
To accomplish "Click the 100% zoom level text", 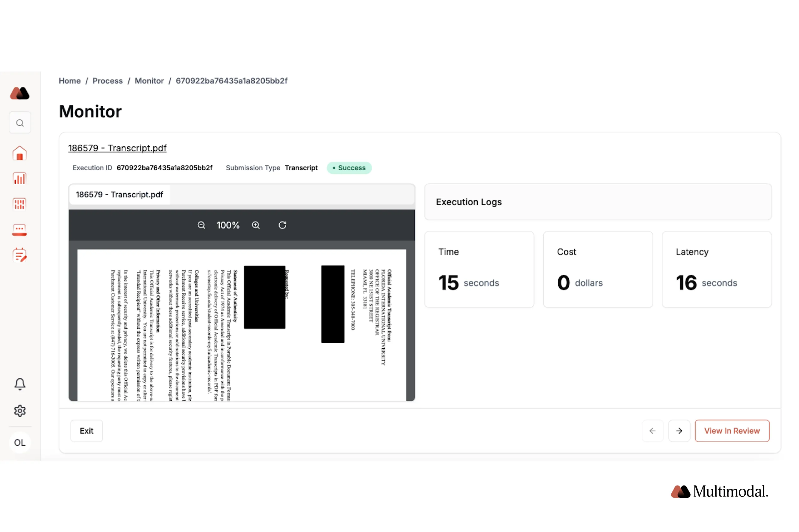I will click(x=228, y=225).
